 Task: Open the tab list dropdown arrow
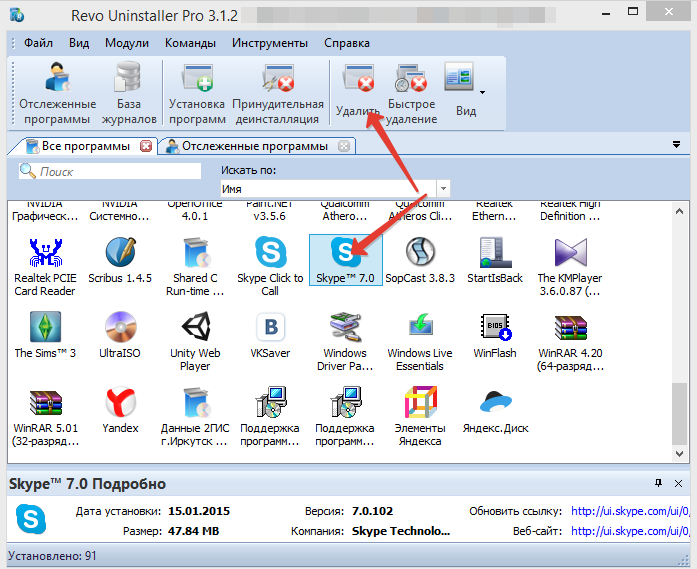pyautogui.click(x=676, y=144)
